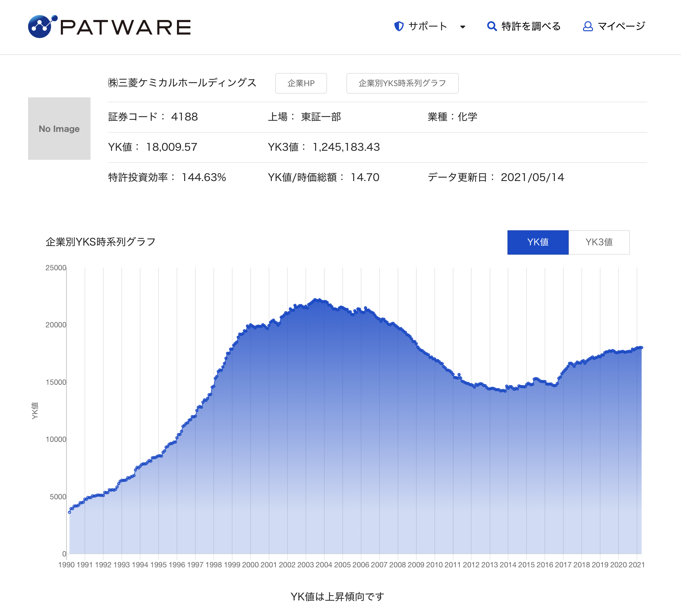Click 業種：化学 text

[452, 117]
